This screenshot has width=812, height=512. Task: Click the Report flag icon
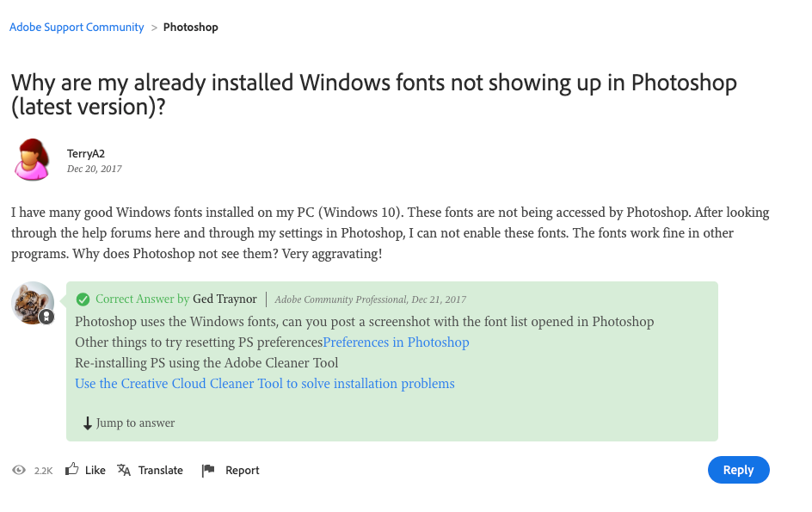point(206,469)
